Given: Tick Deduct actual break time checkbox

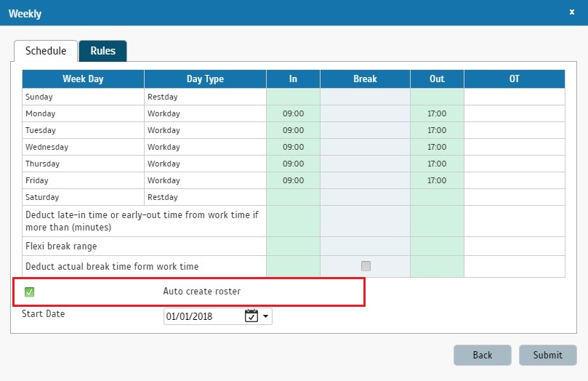Looking at the screenshot, I should (366, 266).
